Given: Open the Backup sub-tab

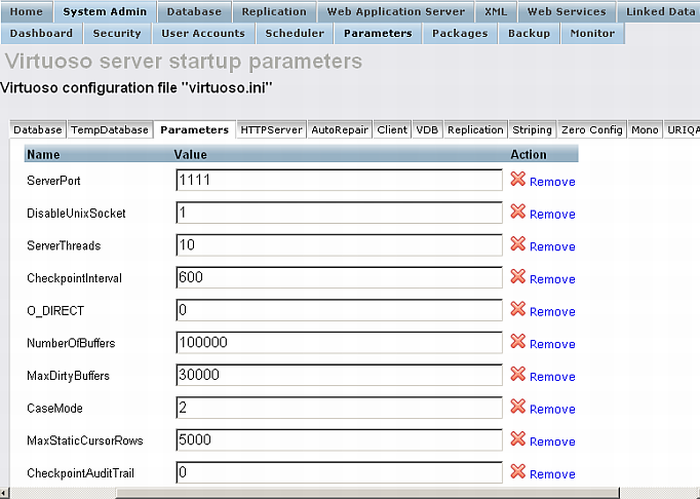Looking at the screenshot, I should [x=529, y=33].
